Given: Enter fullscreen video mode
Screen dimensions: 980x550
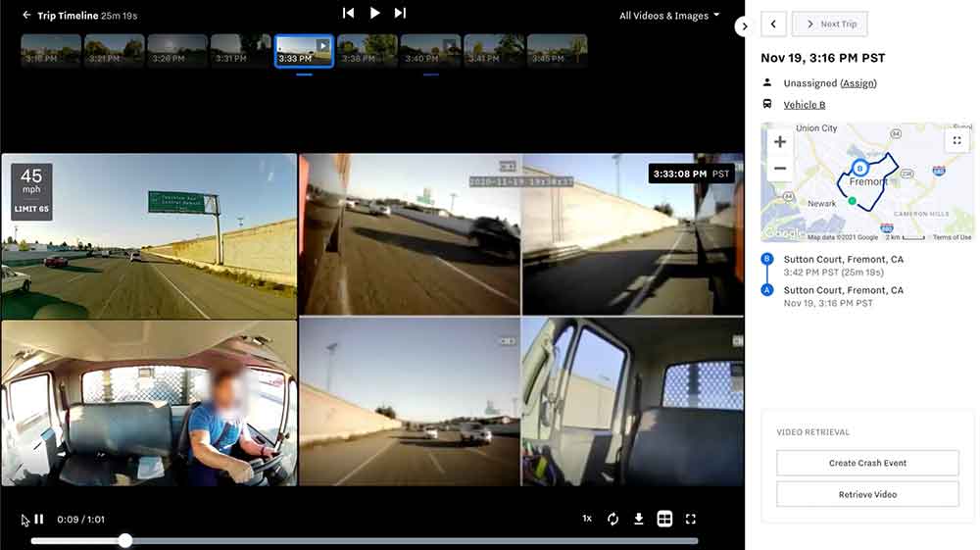Looking at the screenshot, I should (x=691, y=519).
